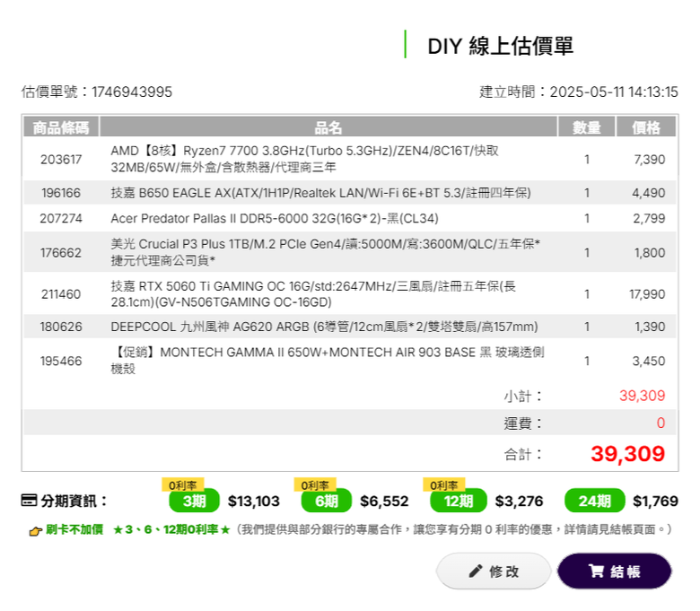Viewport: 700px width, 611px height.
Task: Click the 運費 amount 0
Action: [x=661, y=423]
